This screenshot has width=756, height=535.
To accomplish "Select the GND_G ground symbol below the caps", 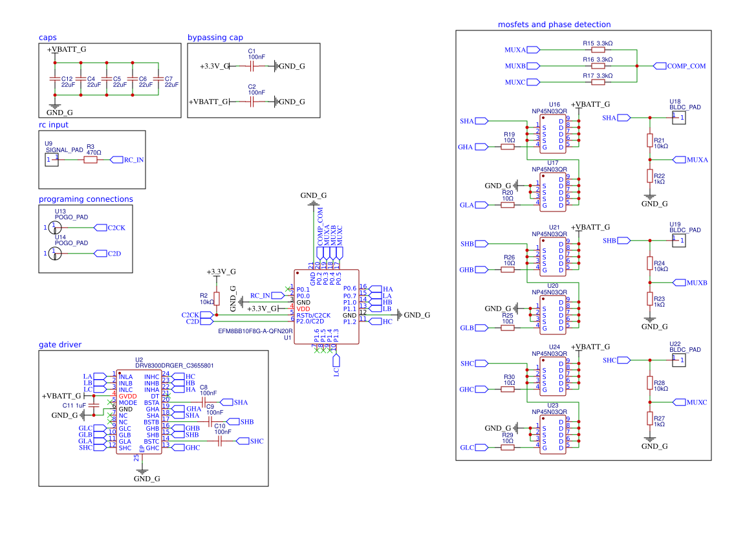I will click(55, 107).
